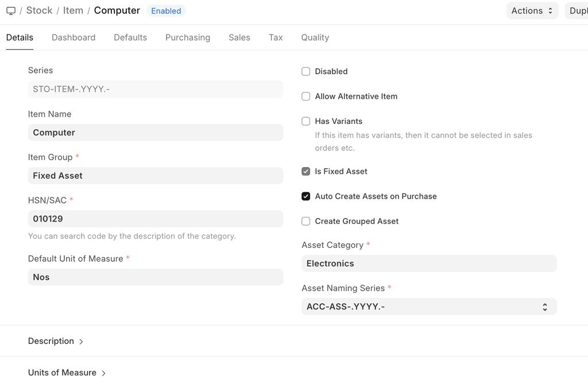Toggle the Disabled checkbox

(x=306, y=72)
